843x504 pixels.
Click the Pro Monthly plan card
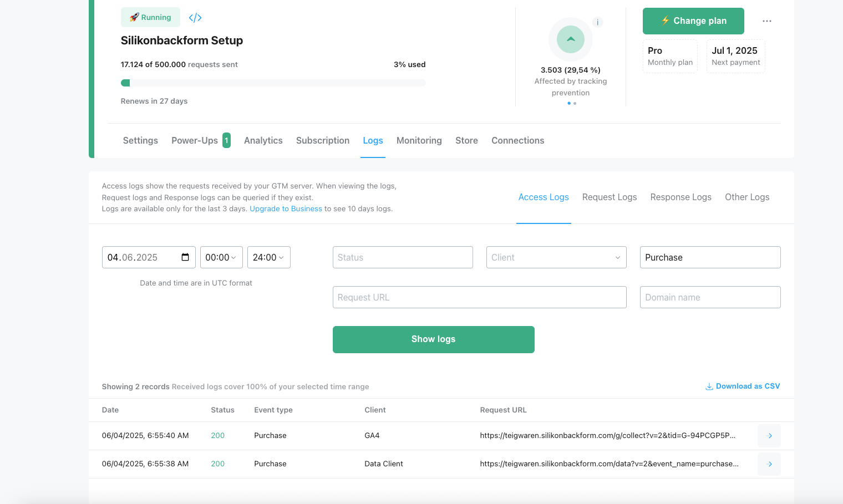click(670, 56)
